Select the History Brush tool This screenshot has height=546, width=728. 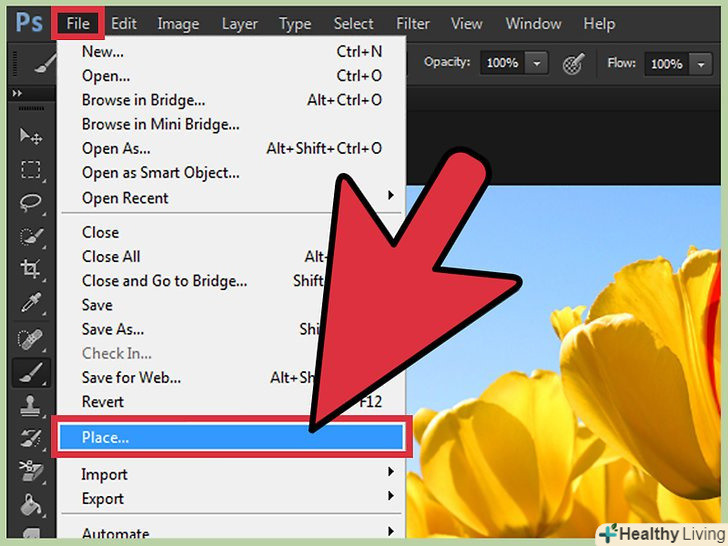(x=31, y=438)
